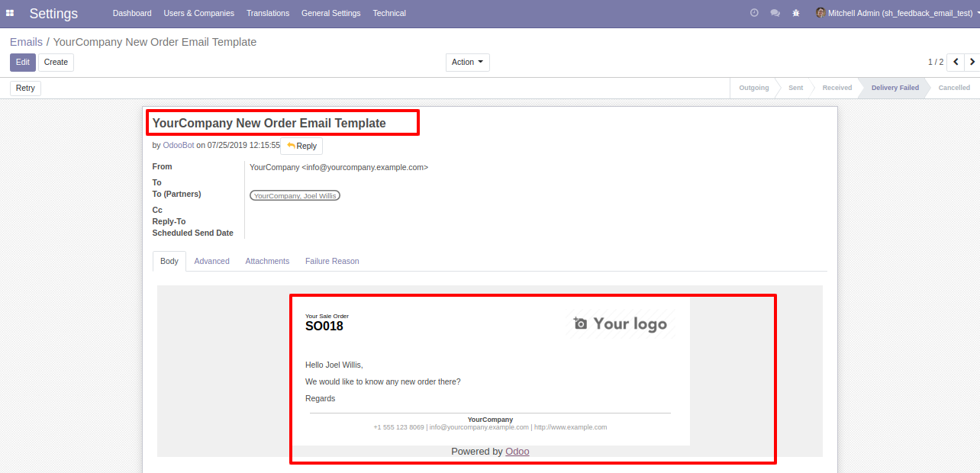Image resolution: width=980 pixels, height=473 pixels.
Task: Click the 1 / 2 pager counter
Action: coord(936,63)
